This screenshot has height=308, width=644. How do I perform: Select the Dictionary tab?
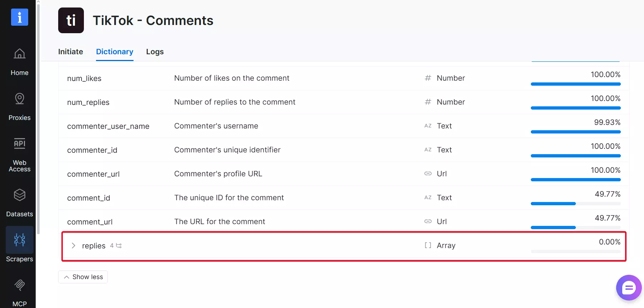point(114,51)
